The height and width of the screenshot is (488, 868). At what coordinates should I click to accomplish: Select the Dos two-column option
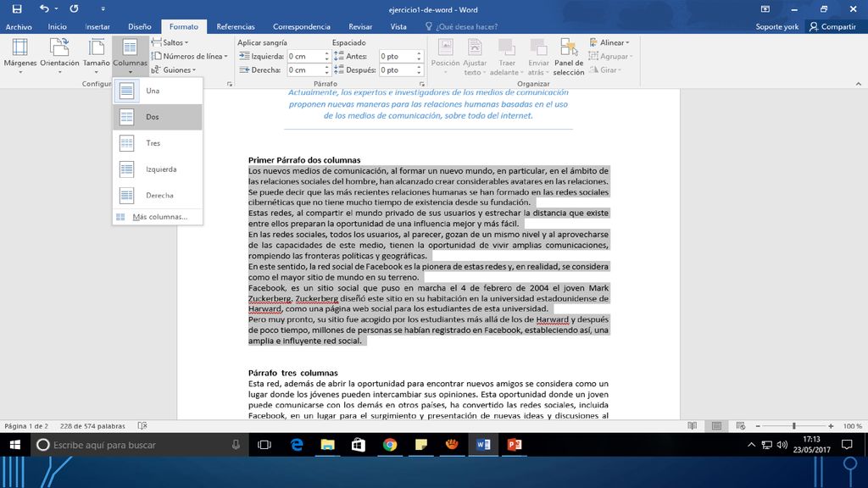pyautogui.click(x=158, y=117)
